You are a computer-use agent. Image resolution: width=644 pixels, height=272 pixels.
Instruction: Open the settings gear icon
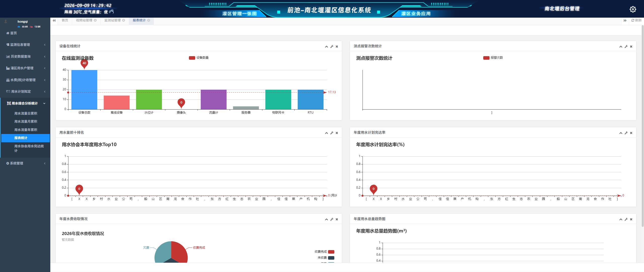coord(633,9)
